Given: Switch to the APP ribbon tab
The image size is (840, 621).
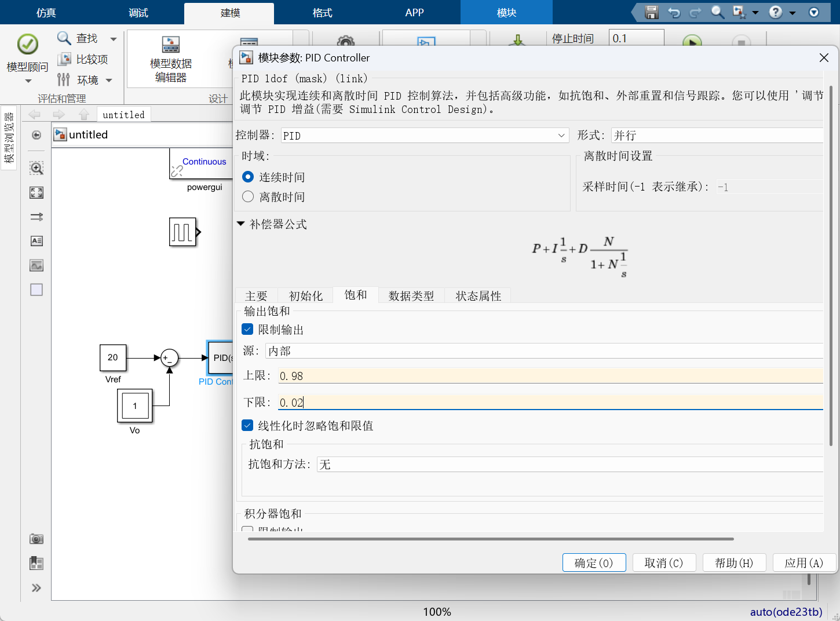Looking at the screenshot, I should click(x=414, y=13).
